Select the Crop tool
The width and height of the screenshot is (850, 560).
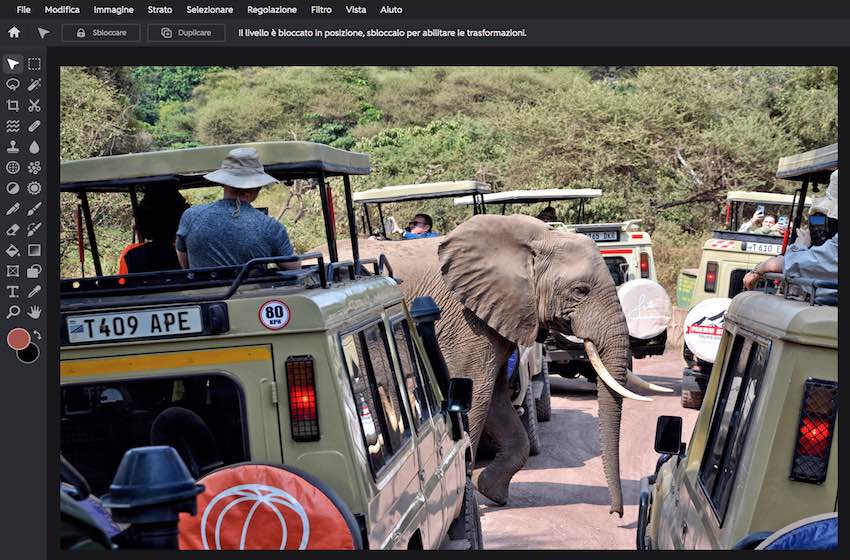point(12,105)
